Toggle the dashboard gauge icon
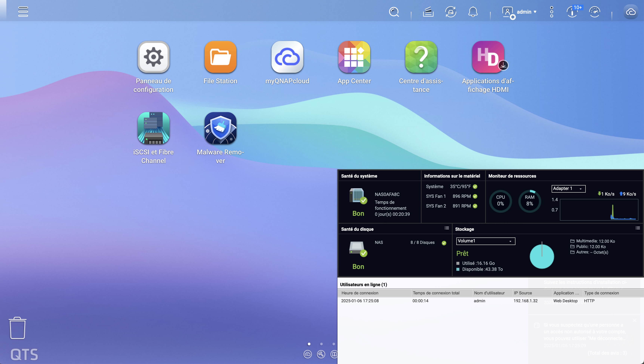Image resolution: width=644 pixels, height=364 pixels. click(594, 12)
